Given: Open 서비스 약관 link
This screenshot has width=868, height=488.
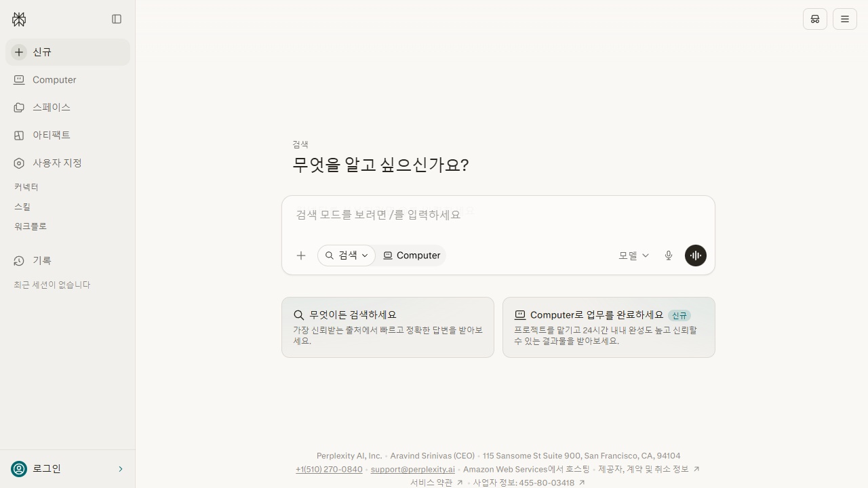Looking at the screenshot, I should click(431, 483).
